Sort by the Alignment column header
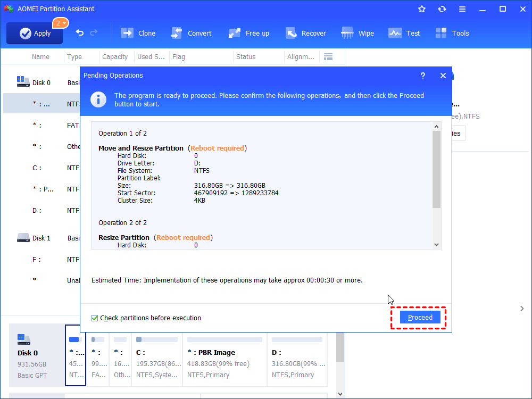 (301, 57)
